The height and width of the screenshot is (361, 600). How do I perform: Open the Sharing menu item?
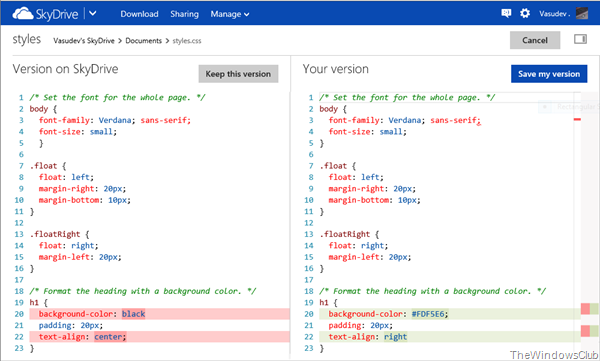[x=184, y=14]
